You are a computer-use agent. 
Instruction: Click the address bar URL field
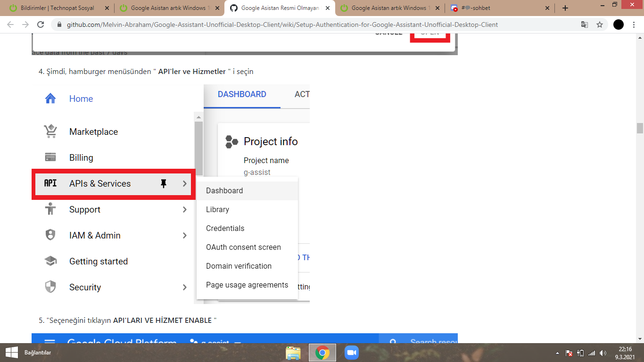click(282, 25)
